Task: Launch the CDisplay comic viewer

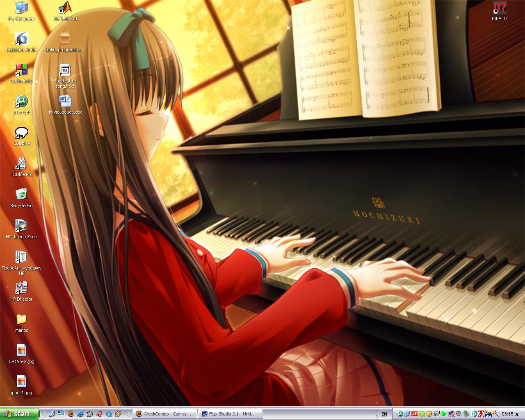Action: coord(21,136)
